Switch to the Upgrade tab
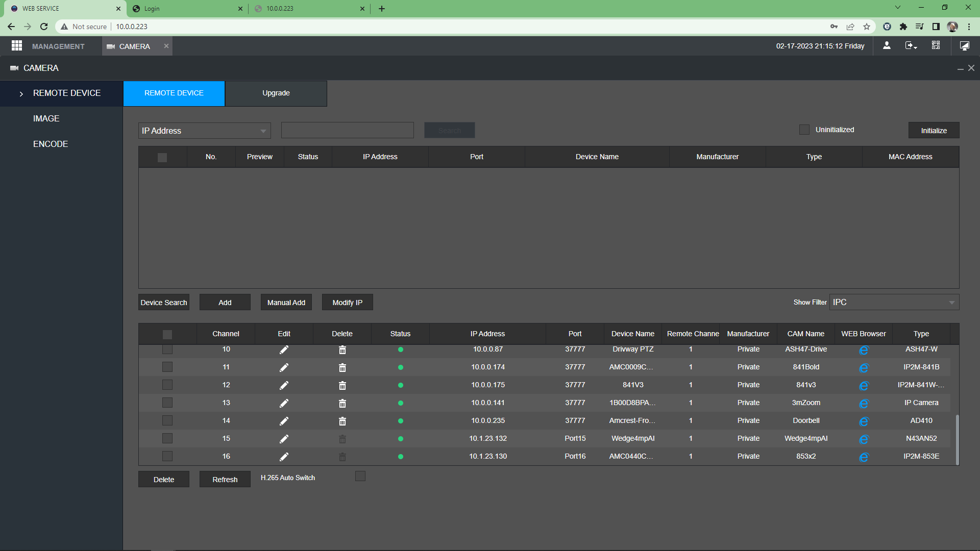Image resolution: width=980 pixels, height=551 pixels. (x=276, y=93)
